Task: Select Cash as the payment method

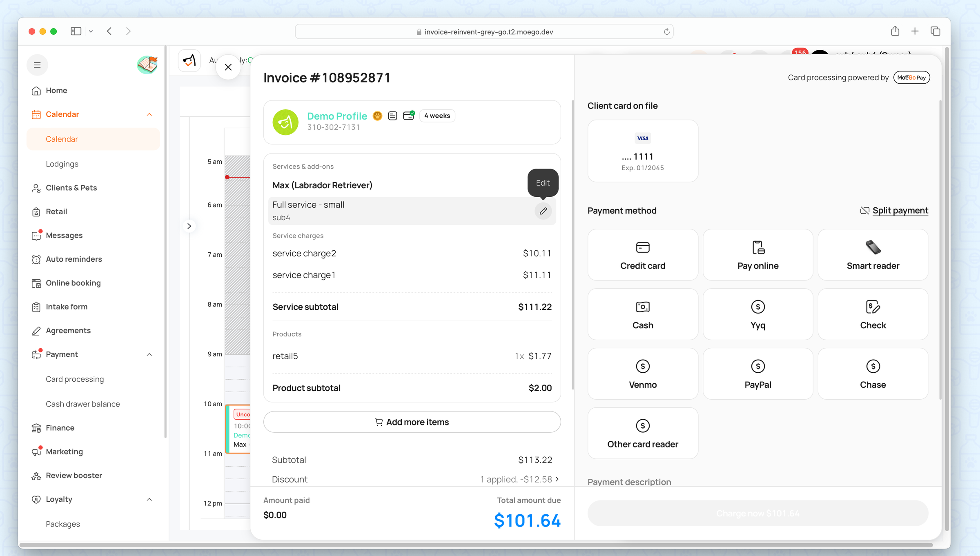Action: [642, 314]
